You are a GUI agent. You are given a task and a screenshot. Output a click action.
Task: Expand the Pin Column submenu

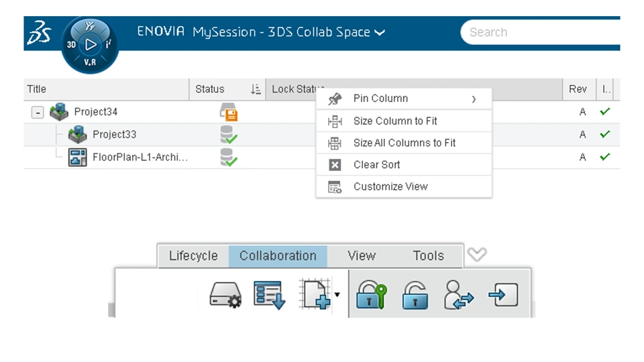click(473, 99)
